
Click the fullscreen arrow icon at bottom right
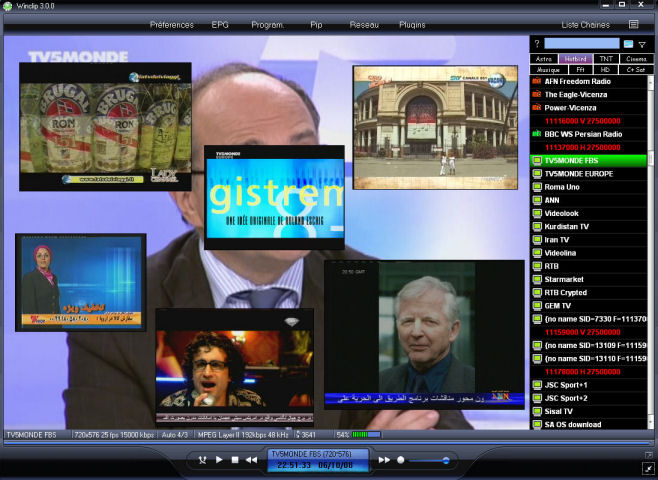click(x=648, y=468)
